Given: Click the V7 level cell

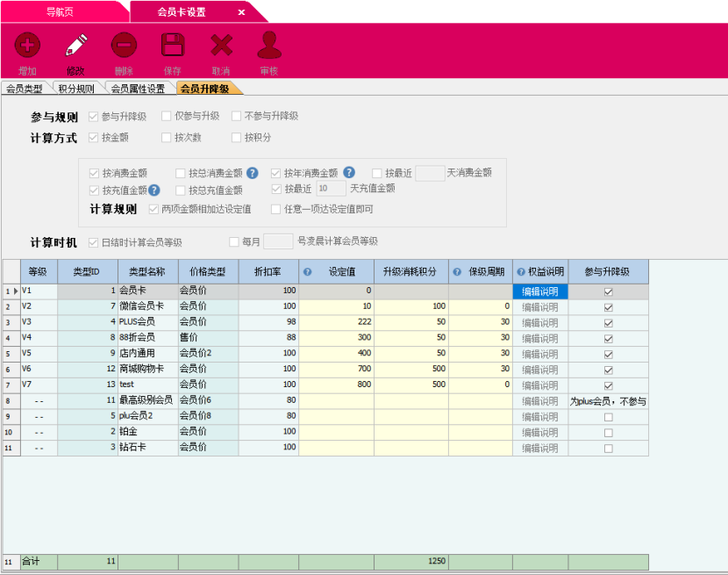Looking at the screenshot, I should click(x=39, y=385).
